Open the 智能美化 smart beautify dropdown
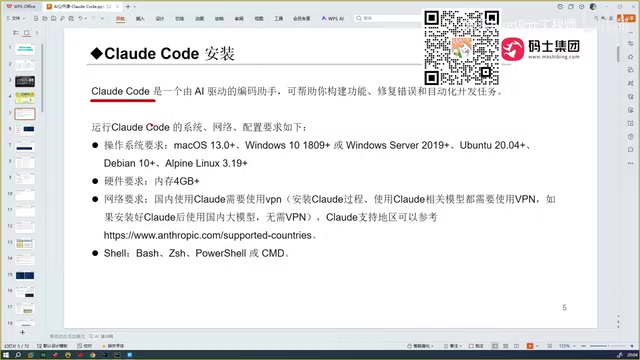The height and width of the screenshot is (360, 640). pos(421,346)
